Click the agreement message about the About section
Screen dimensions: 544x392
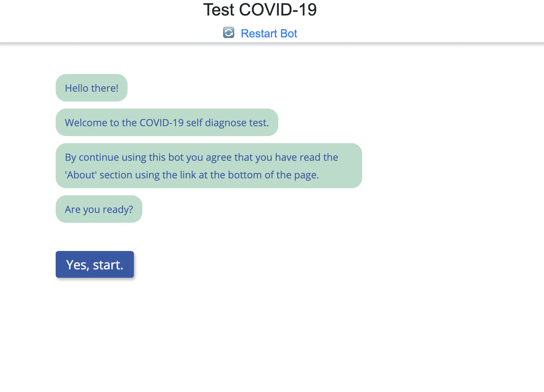(209, 166)
